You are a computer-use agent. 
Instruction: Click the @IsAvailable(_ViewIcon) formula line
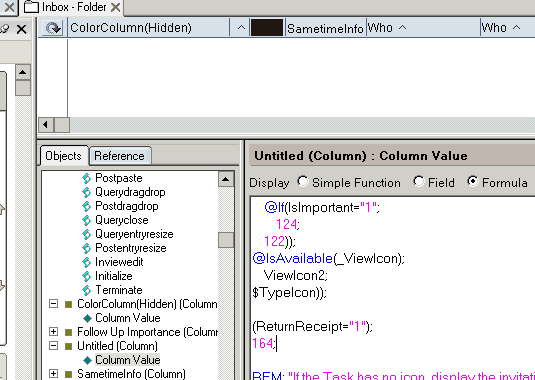pos(329,258)
